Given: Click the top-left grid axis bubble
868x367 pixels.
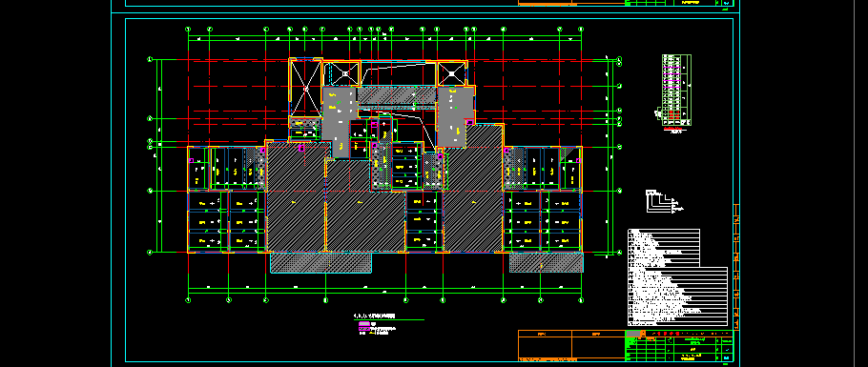Looking at the screenshot, I should [x=188, y=30].
